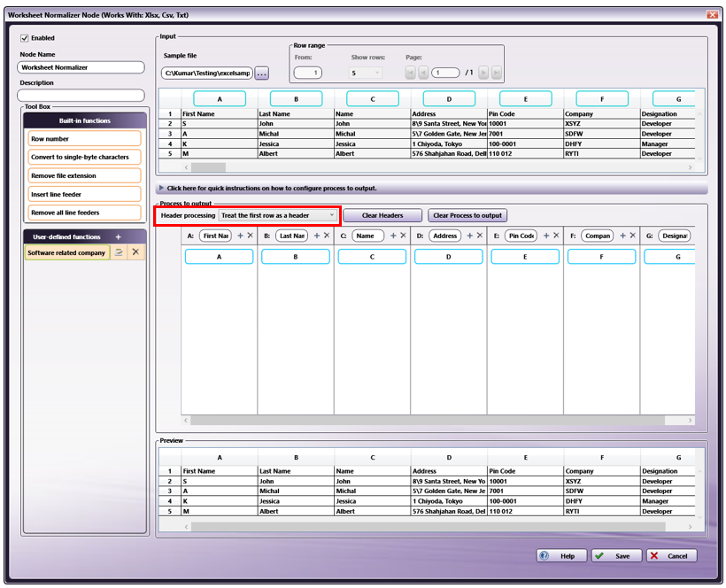The image size is (726, 588).
Task: Select Remove all line feeders function
Action: point(84,213)
